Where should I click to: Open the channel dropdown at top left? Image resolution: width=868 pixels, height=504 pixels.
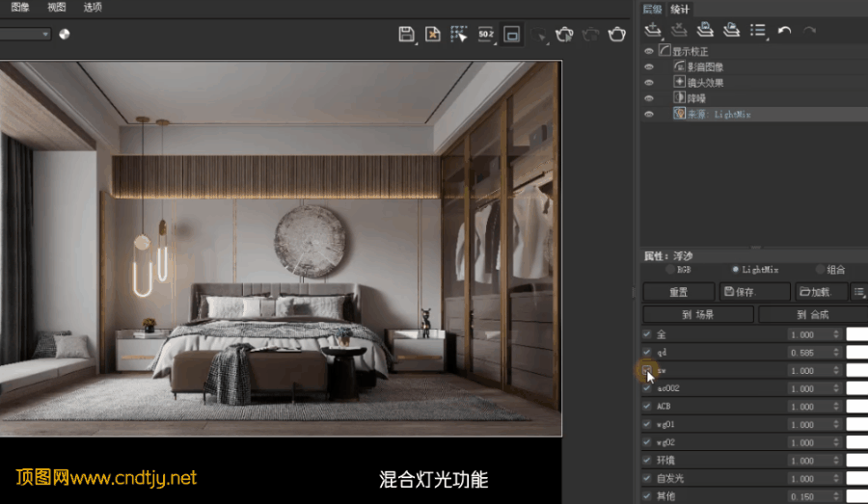(24, 34)
